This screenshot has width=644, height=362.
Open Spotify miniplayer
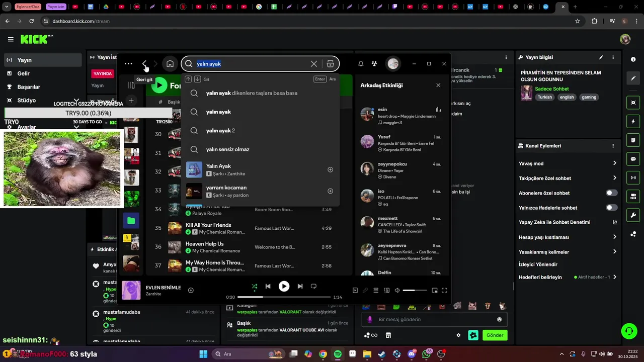click(x=435, y=290)
